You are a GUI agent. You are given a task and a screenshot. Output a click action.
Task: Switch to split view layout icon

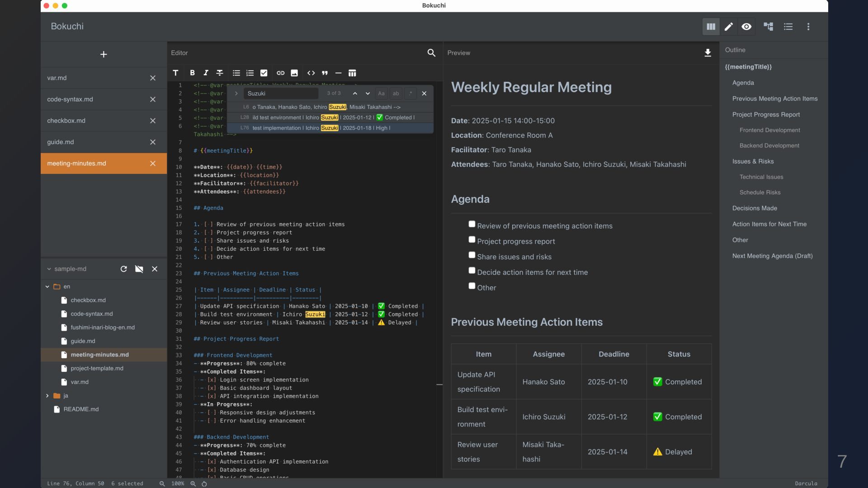tap(711, 27)
